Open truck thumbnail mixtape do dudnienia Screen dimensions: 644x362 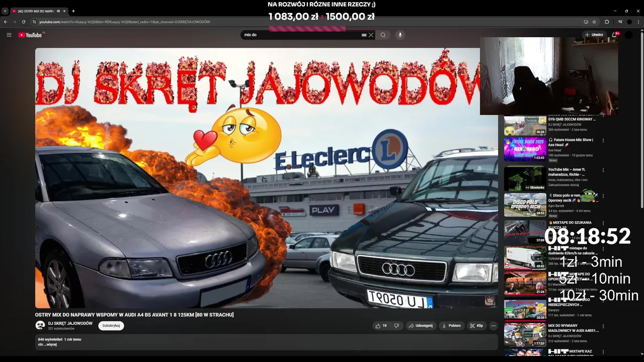click(525, 257)
